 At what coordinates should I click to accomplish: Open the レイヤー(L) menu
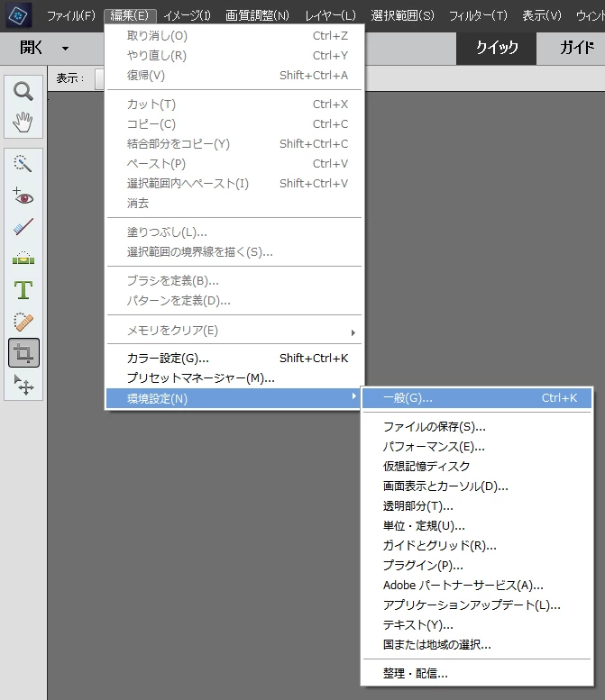pyautogui.click(x=331, y=16)
